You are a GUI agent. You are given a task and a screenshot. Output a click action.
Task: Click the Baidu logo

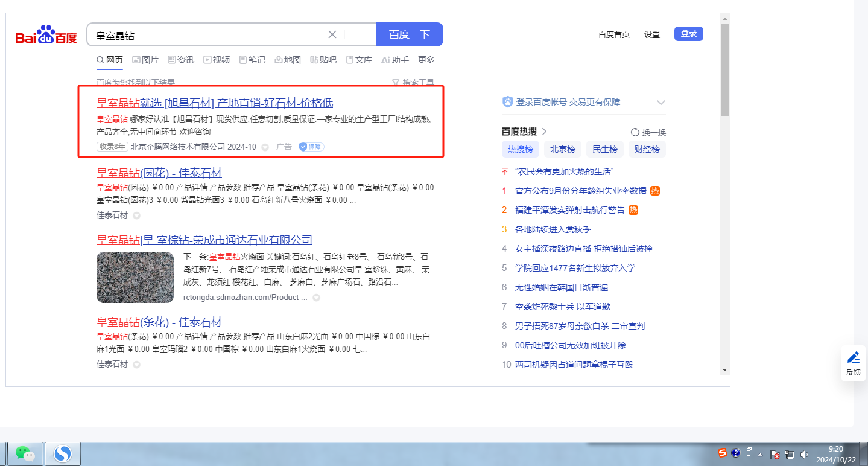(x=46, y=36)
